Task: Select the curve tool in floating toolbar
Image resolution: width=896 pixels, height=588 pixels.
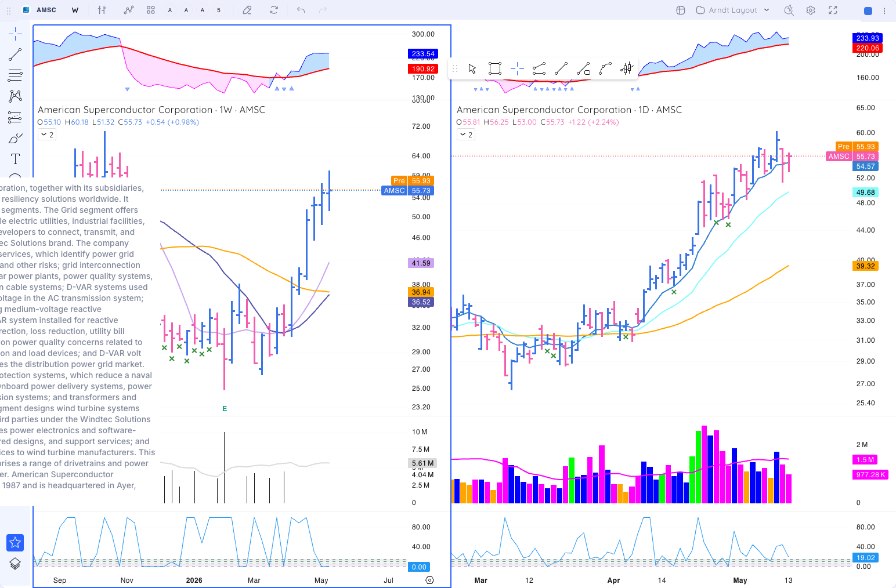Action: point(605,69)
